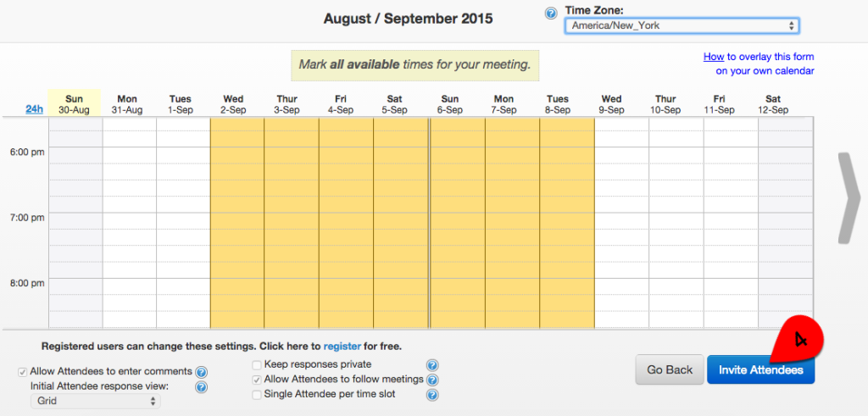Switch to 24h time format
The height and width of the screenshot is (416, 868).
(x=34, y=109)
